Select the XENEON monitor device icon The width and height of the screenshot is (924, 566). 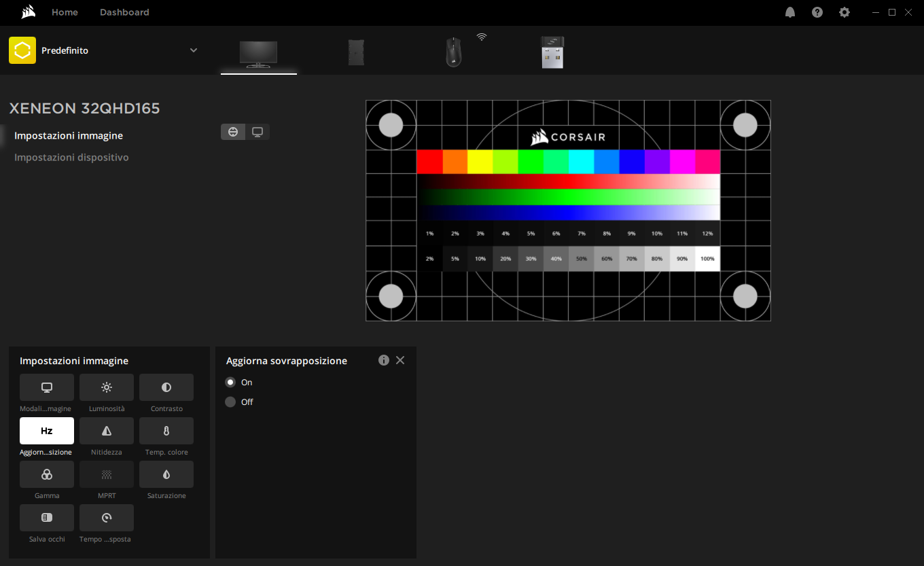tap(258, 53)
